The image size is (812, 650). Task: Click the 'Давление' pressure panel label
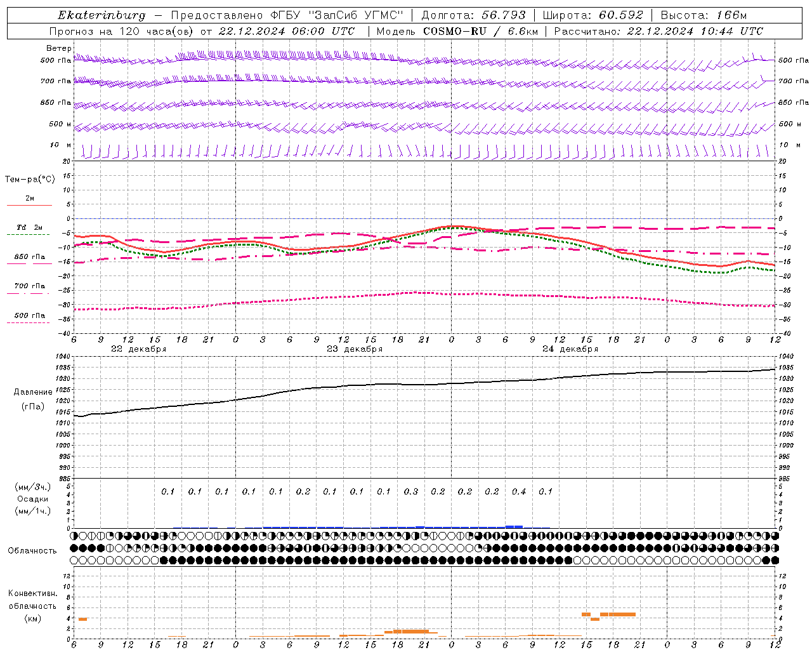33,392
